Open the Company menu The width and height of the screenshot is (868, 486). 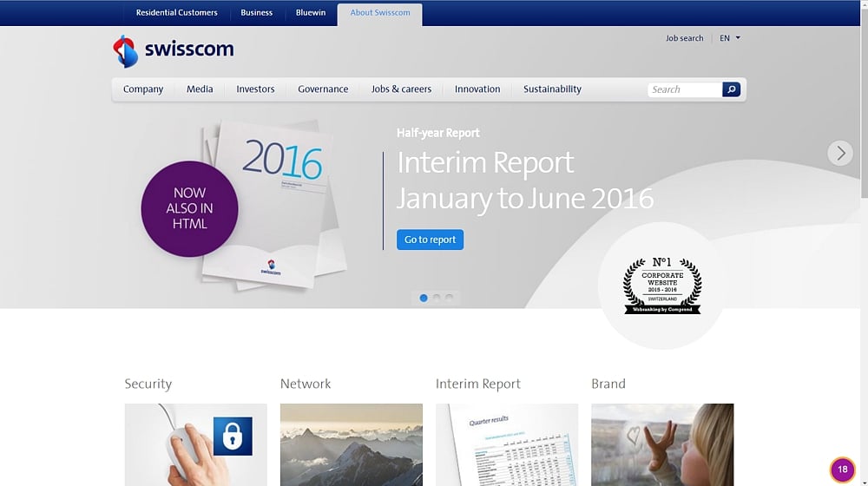pos(143,89)
